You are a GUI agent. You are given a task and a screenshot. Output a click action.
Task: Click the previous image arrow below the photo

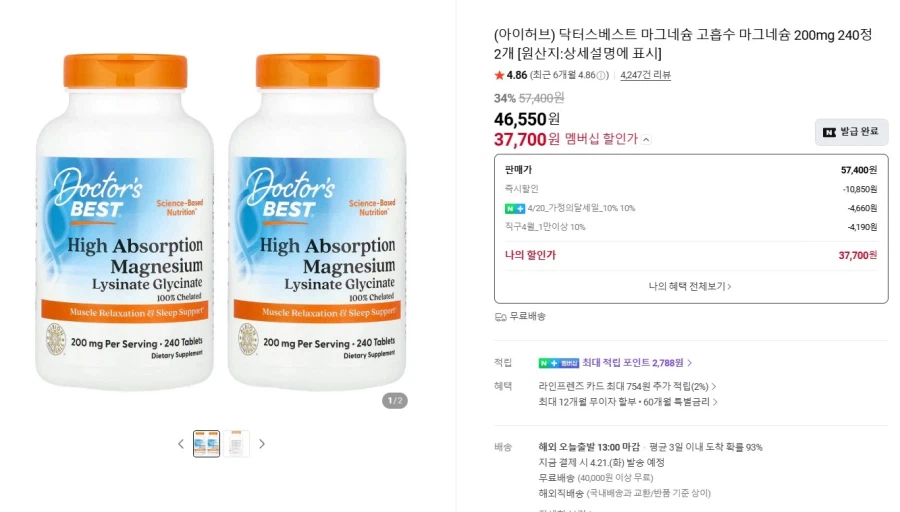point(181,444)
